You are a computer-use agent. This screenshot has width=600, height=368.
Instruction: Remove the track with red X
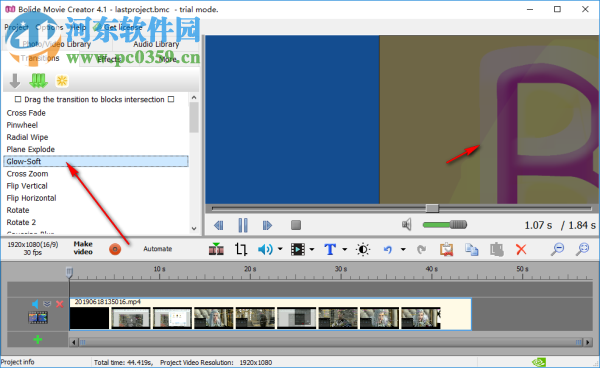click(x=59, y=304)
